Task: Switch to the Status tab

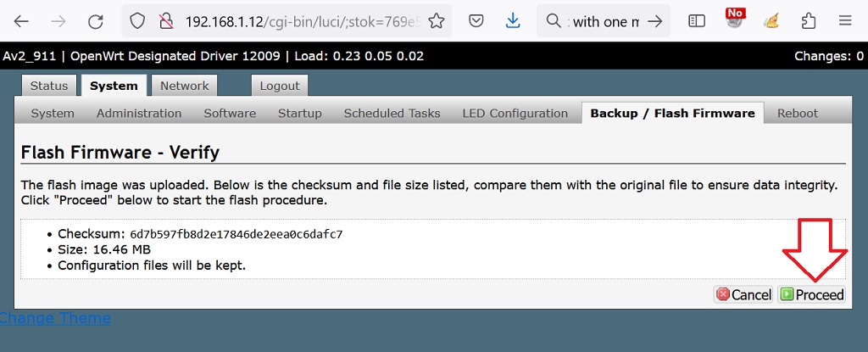Action: click(x=48, y=86)
